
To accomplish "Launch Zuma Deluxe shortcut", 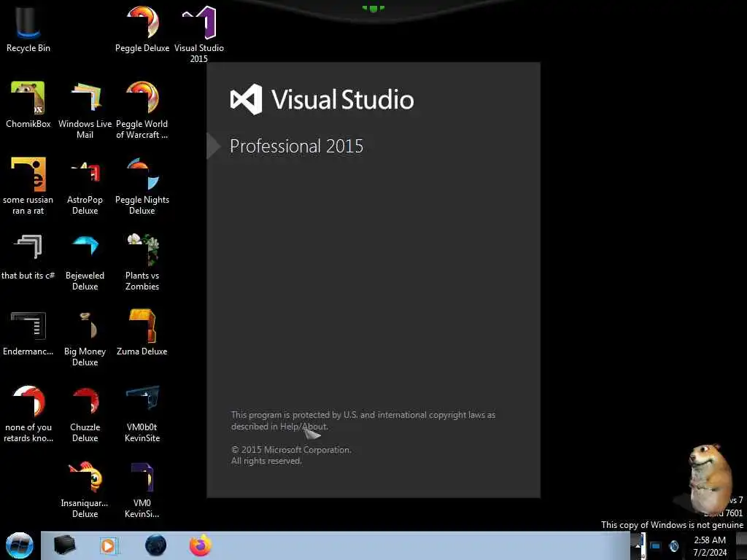I will click(x=142, y=333).
